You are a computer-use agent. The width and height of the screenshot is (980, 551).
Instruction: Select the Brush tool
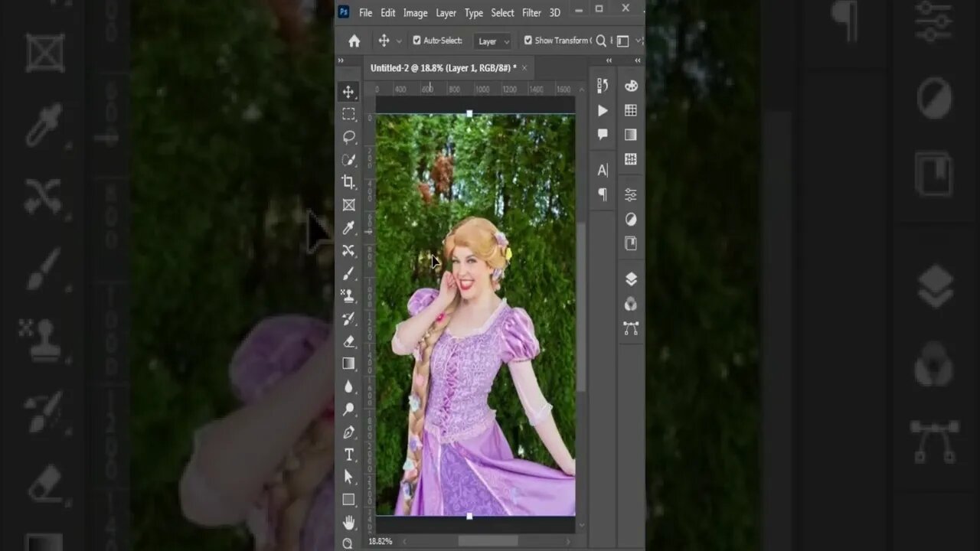348,273
